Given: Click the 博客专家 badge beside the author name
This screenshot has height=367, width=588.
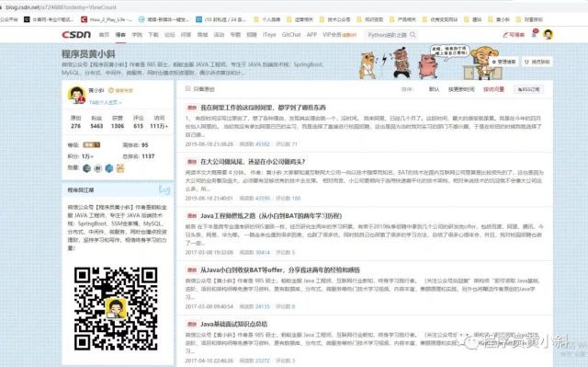Looking at the screenshot, I should pyautogui.click(x=120, y=90).
